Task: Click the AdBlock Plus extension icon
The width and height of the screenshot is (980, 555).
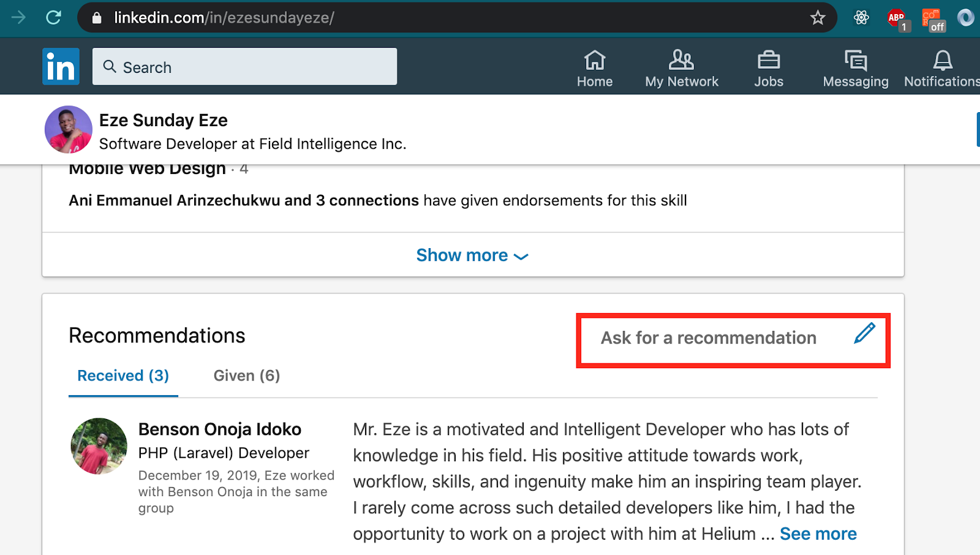Action: click(897, 18)
